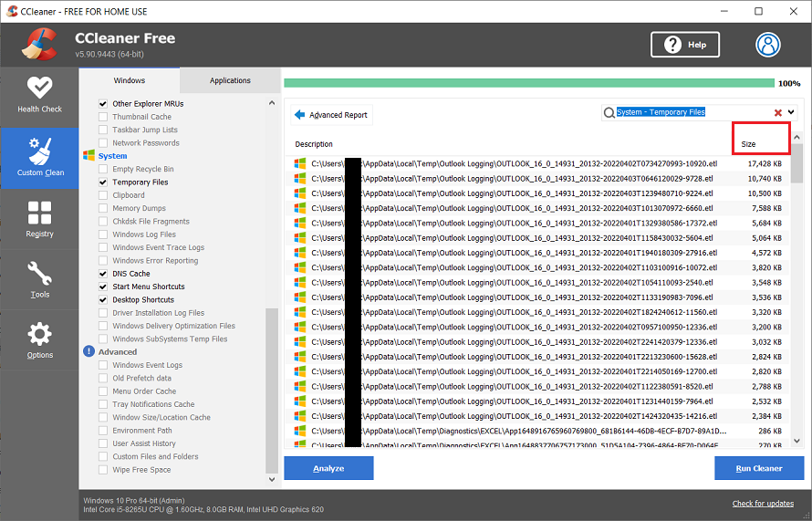Screen dimensions: 812x521
Task: Click the 100% green progress bar
Action: pyautogui.click(x=529, y=83)
